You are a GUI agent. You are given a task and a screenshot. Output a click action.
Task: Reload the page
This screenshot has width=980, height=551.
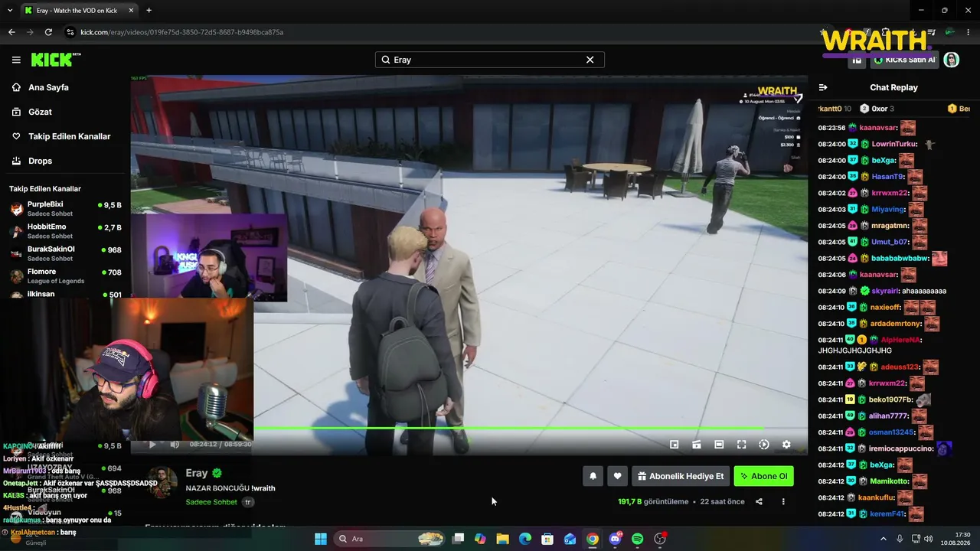click(48, 32)
